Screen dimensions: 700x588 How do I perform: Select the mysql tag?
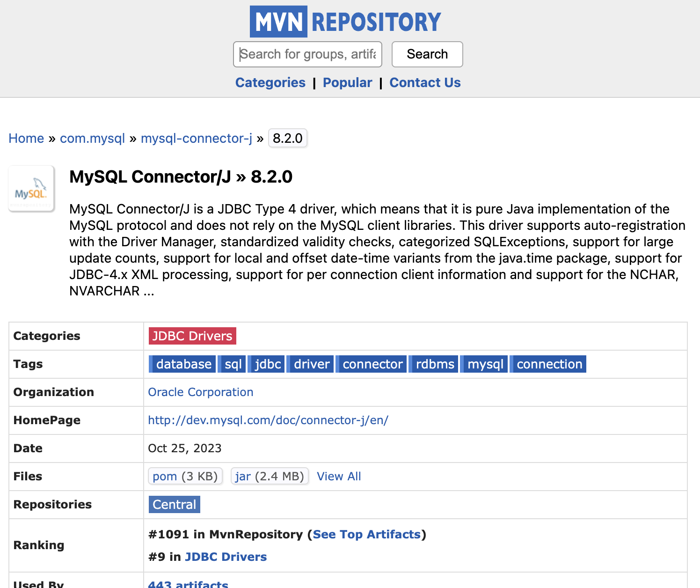point(484,364)
